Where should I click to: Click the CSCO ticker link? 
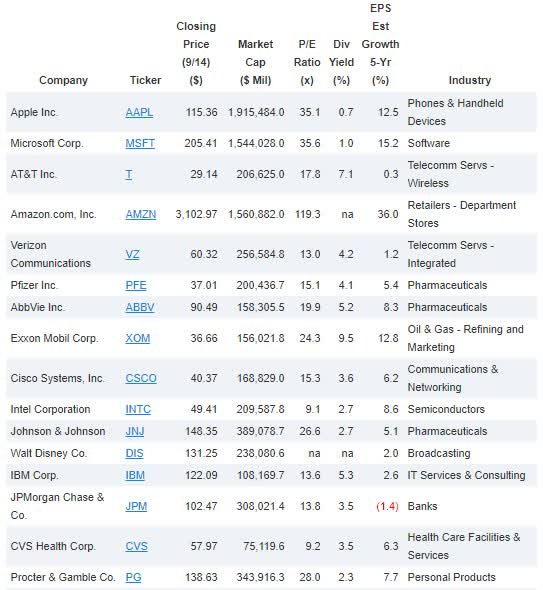tap(141, 378)
